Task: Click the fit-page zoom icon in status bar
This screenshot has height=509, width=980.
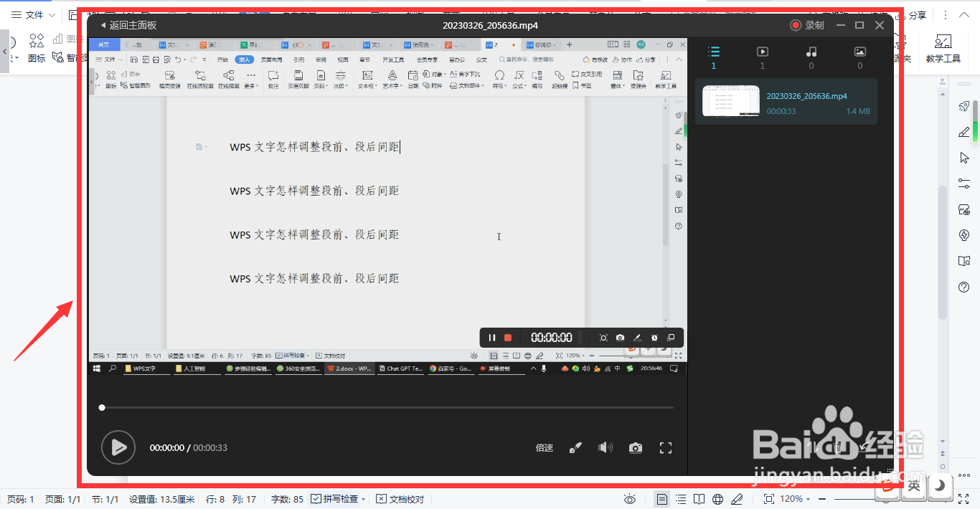Action: pos(768,499)
